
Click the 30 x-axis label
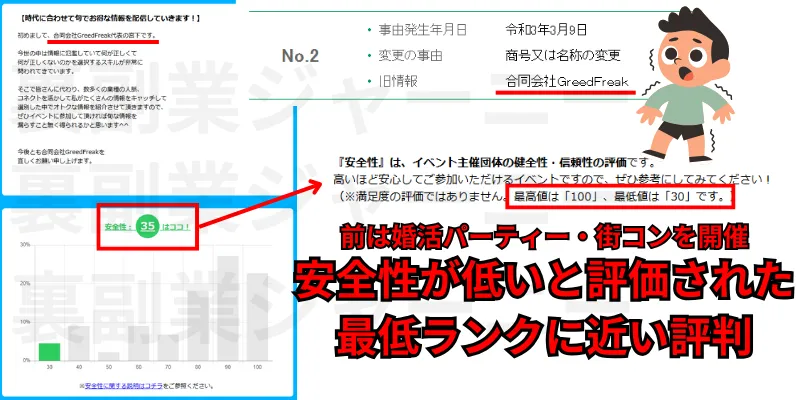(x=49, y=367)
